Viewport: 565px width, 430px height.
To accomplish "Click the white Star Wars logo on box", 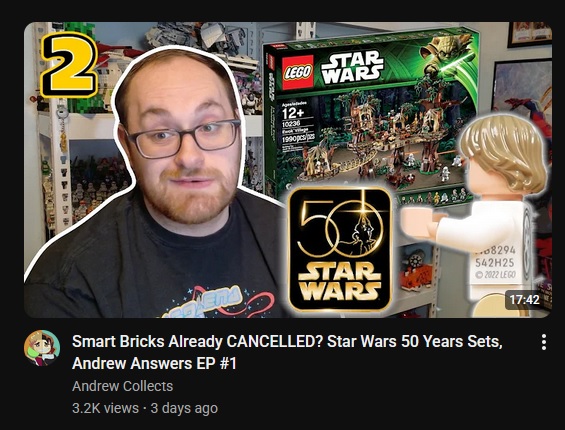I will (x=352, y=67).
